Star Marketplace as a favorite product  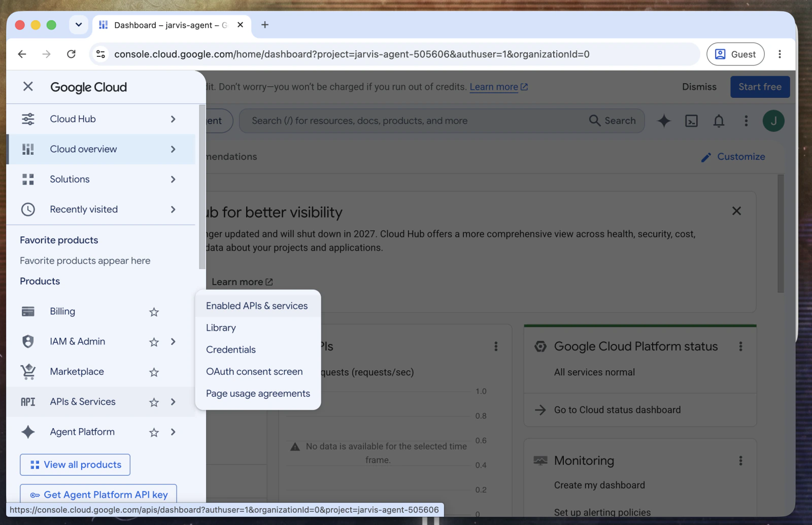pyautogui.click(x=154, y=372)
